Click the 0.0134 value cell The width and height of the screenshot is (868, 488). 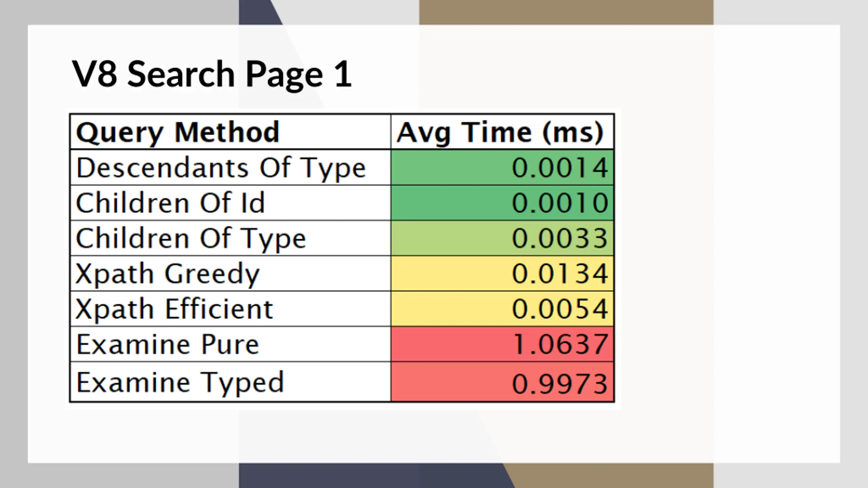pyautogui.click(x=502, y=273)
